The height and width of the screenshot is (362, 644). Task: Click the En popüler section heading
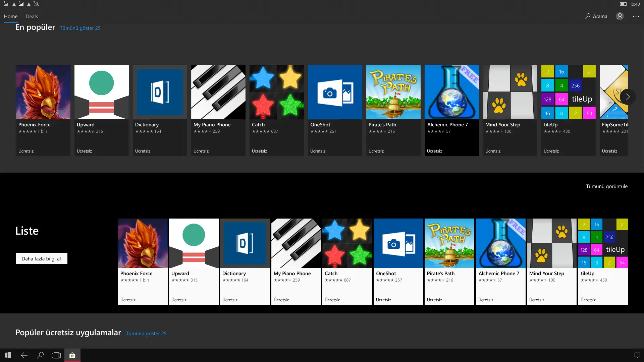click(35, 27)
